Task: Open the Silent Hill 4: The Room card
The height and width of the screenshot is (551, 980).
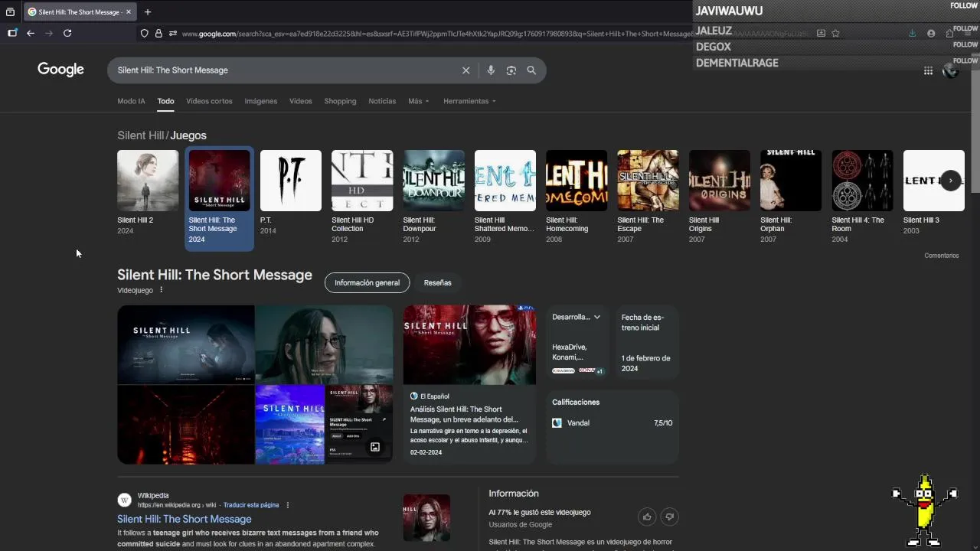Action: coord(862,196)
